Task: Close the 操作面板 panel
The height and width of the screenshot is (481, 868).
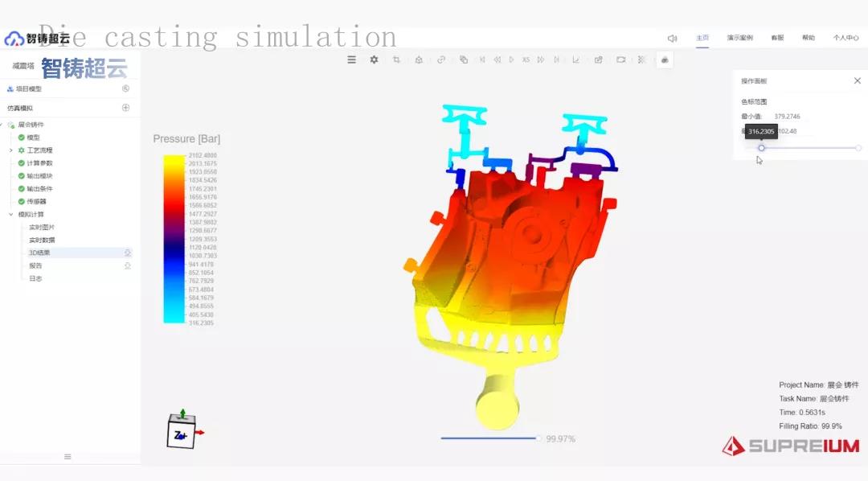Action: point(857,80)
